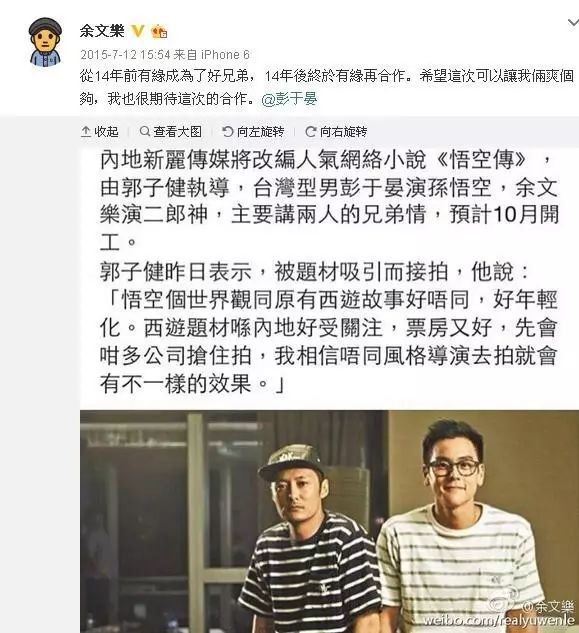Open the @彭于晏 mention link

(x=290, y=99)
